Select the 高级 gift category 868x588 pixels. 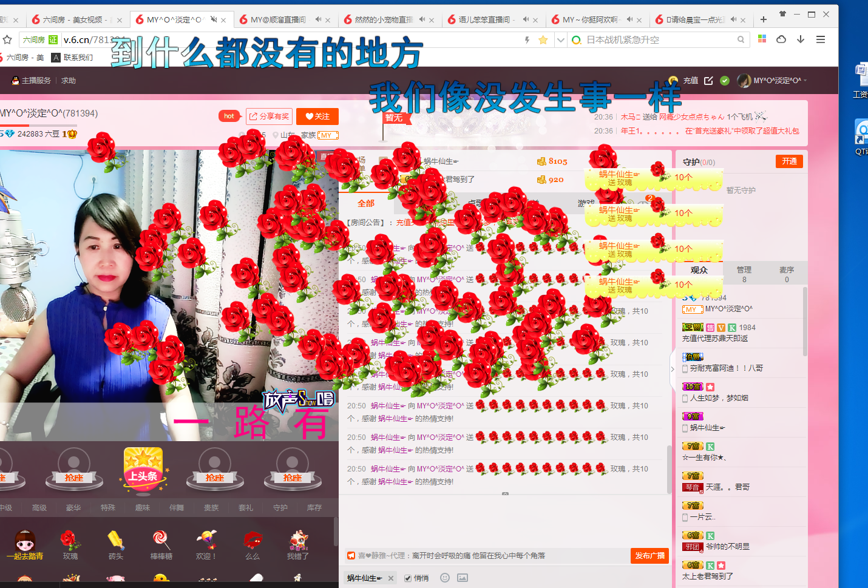(x=39, y=508)
